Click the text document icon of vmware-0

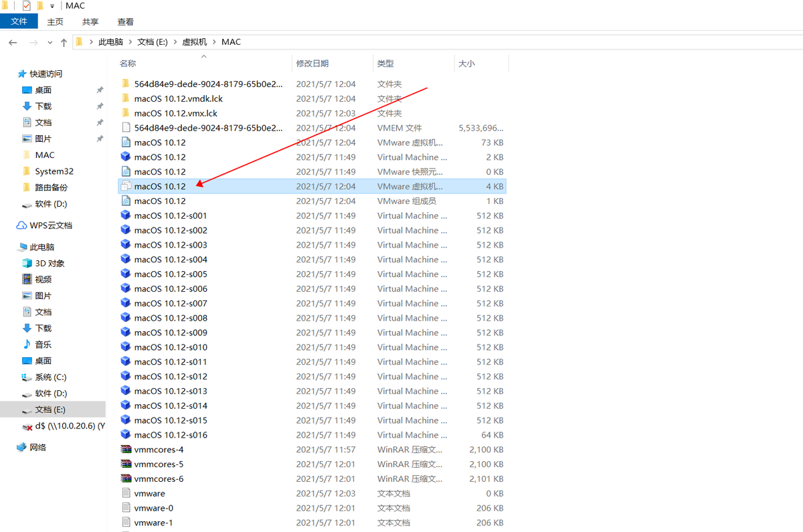tap(125, 508)
